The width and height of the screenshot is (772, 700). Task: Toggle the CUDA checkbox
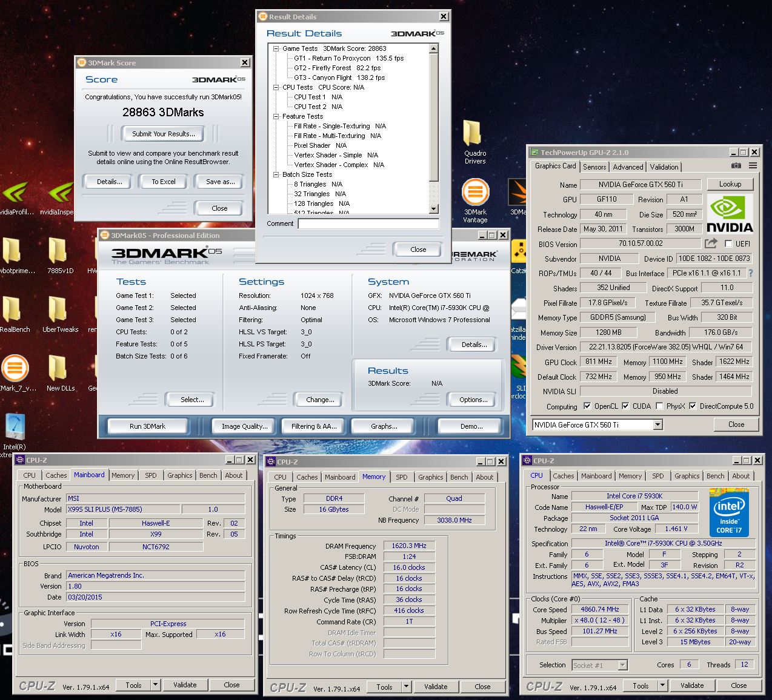625,406
